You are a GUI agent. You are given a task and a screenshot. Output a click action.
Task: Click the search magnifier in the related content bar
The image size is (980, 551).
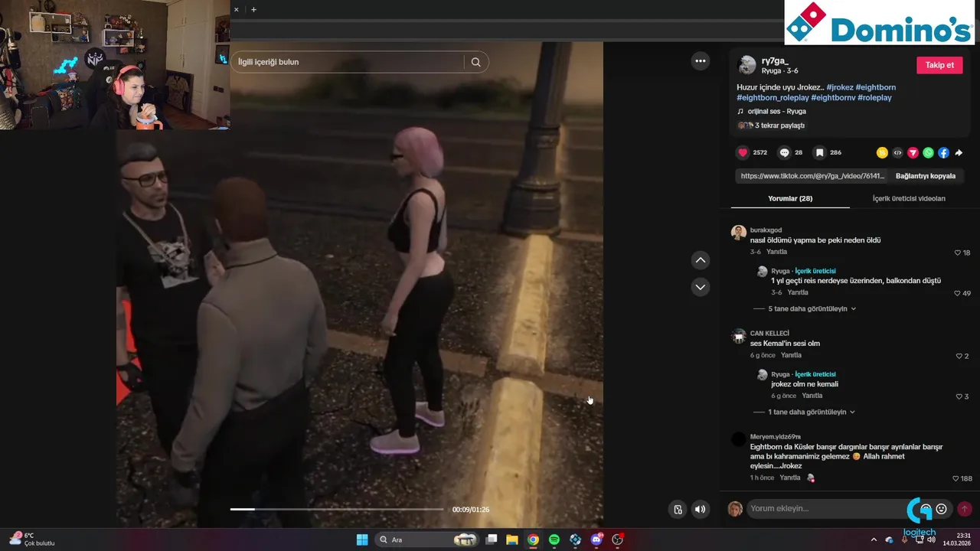tap(475, 62)
